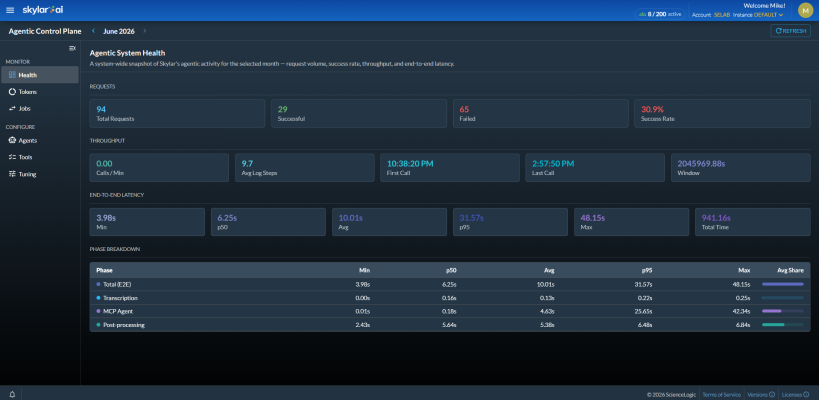Image resolution: width=819 pixels, height=400 pixels.
Task: Open the Versions info link
Action: click(760, 394)
